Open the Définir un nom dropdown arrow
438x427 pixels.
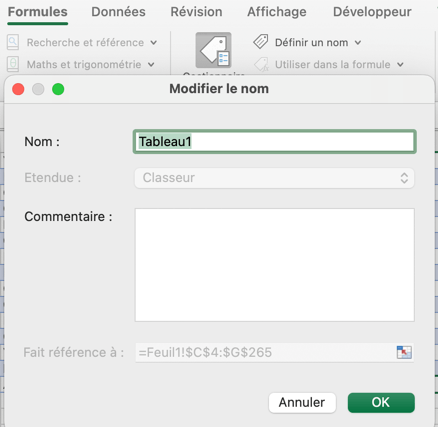click(x=358, y=43)
